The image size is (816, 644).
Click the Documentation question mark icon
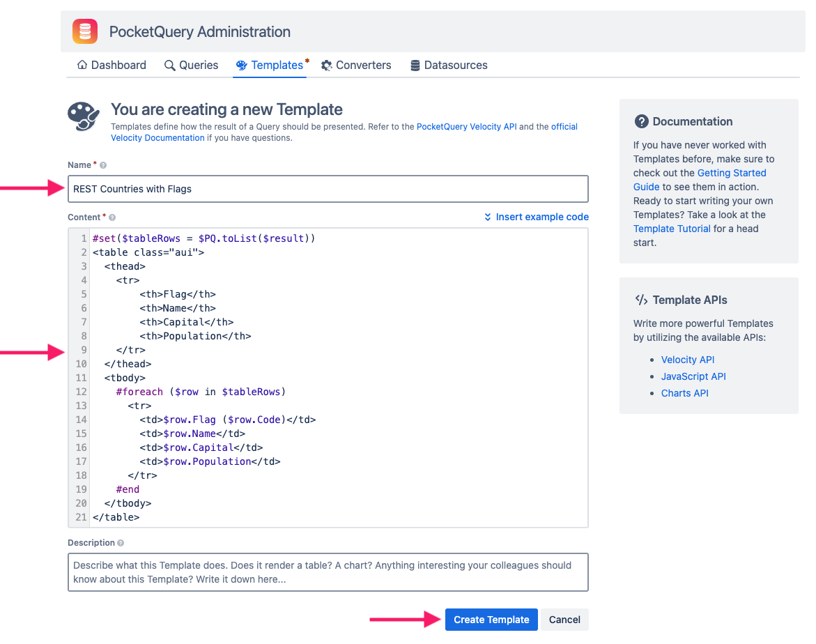click(x=641, y=121)
